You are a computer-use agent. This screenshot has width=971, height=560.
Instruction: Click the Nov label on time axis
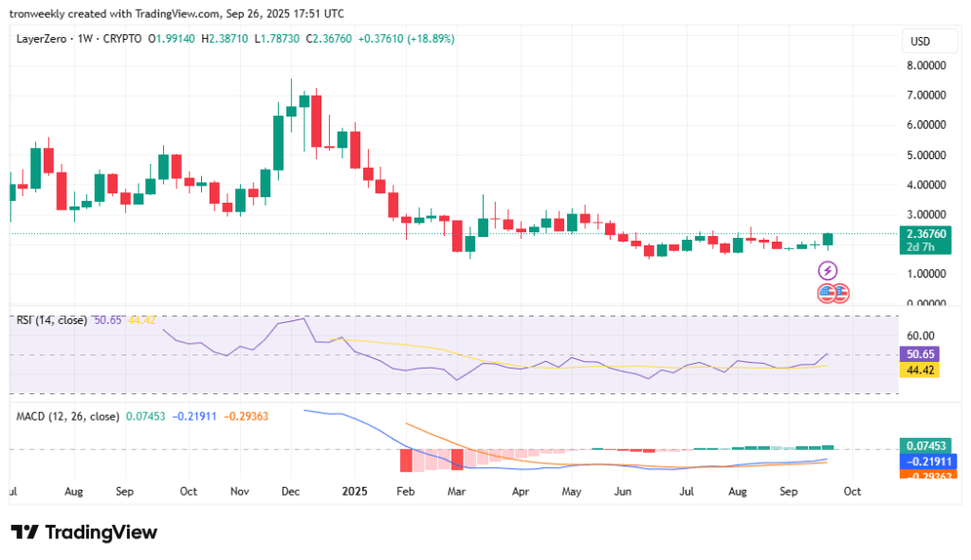(240, 492)
